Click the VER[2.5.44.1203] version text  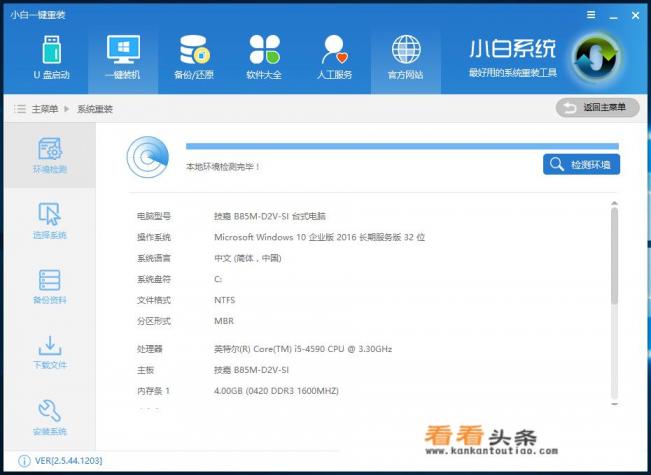point(69,461)
